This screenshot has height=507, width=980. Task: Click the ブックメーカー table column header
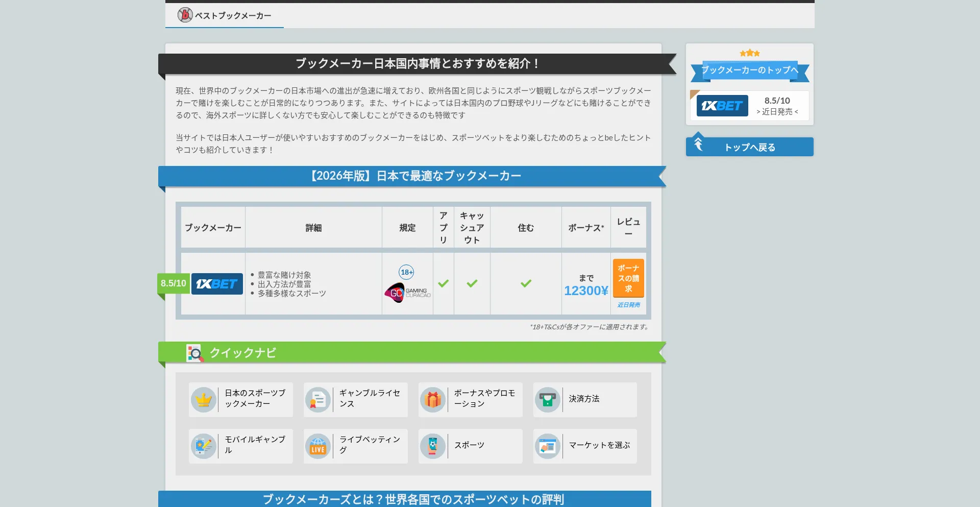point(213,228)
